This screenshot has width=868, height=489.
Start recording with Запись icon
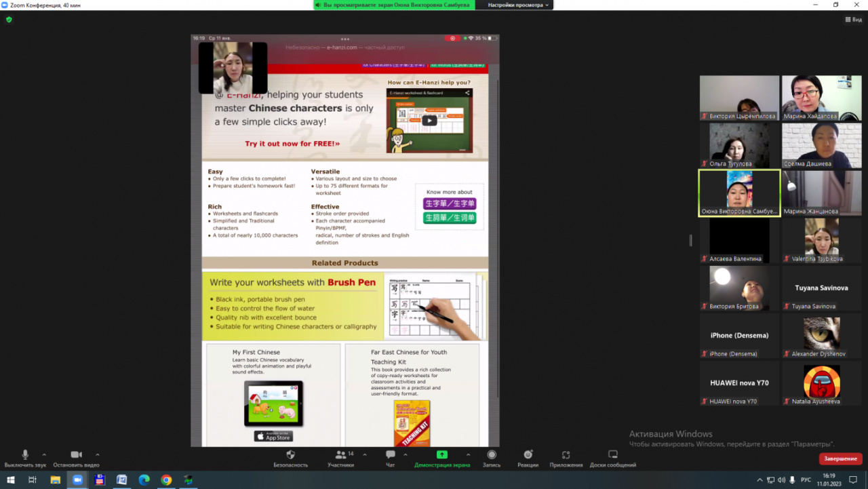pyautogui.click(x=492, y=455)
